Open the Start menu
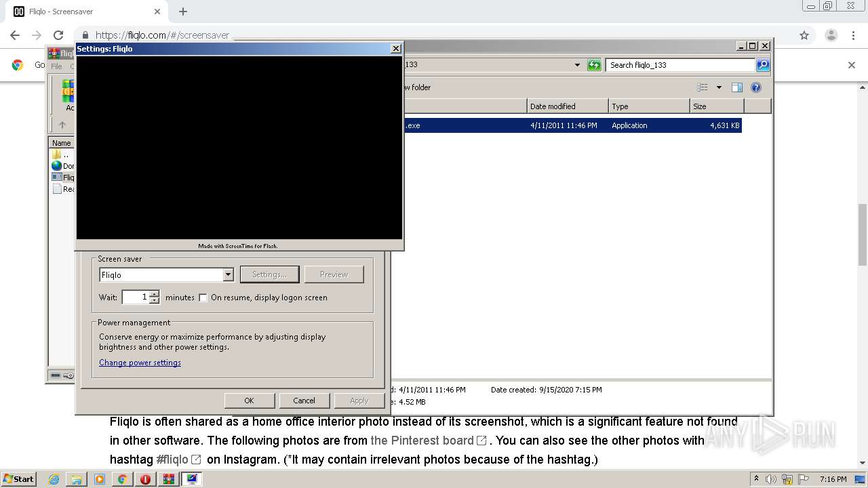 tap(18, 479)
